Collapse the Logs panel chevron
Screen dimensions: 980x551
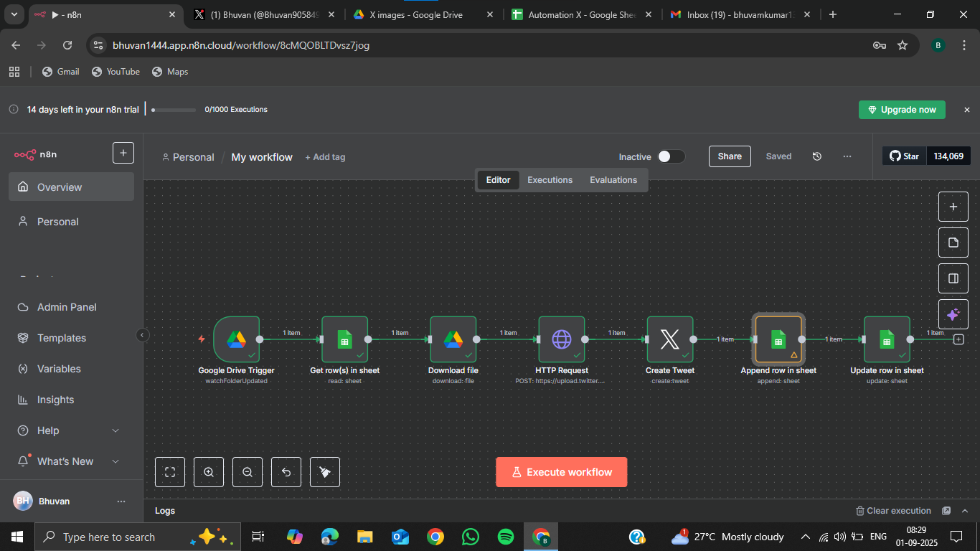tap(965, 510)
